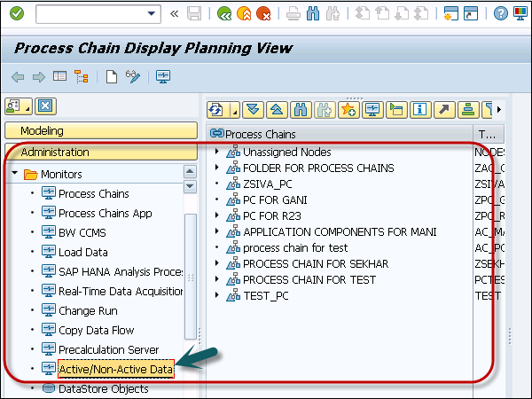Click the Create new document icon
The image size is (532, 399).
112,76
